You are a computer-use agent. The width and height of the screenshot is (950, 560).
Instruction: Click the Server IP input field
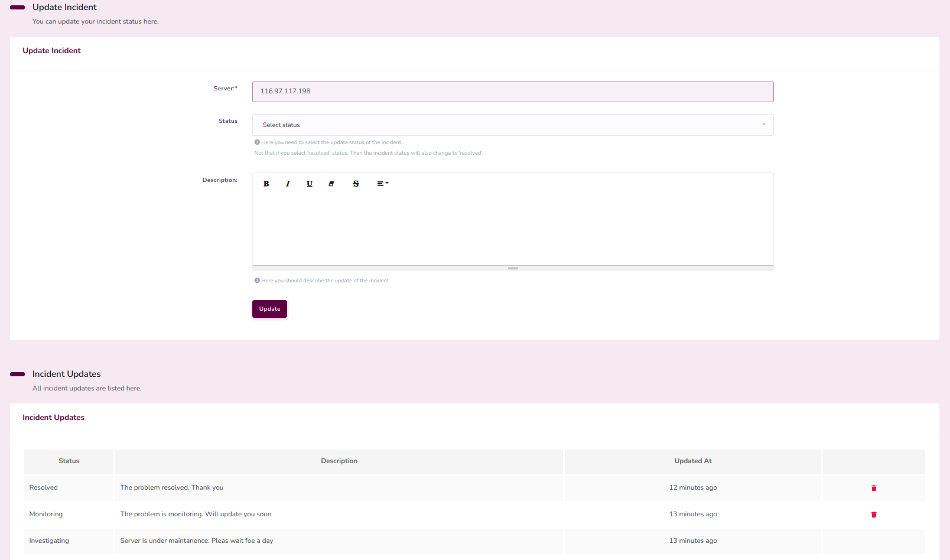click(x=512, y=92)
